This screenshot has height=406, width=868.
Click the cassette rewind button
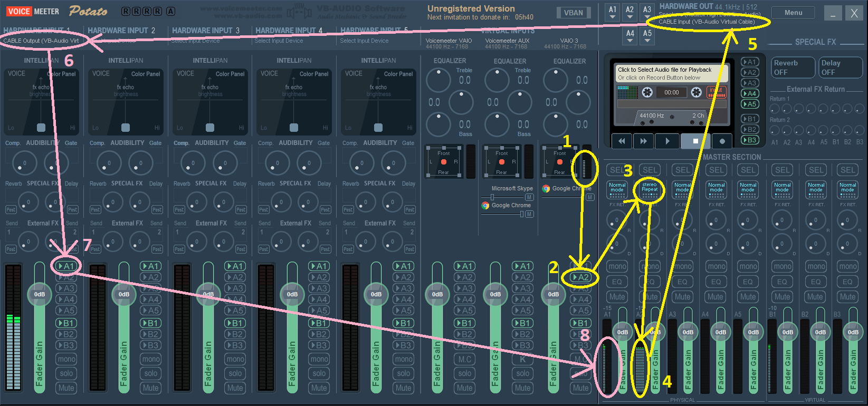tap(622, 141)
